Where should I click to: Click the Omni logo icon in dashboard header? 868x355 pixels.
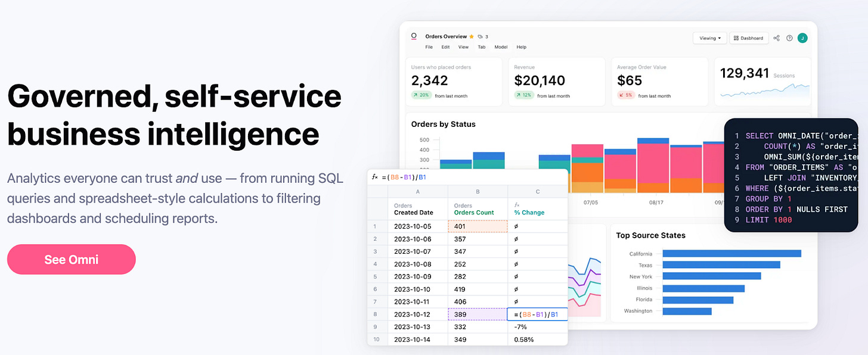pos(414,37)
